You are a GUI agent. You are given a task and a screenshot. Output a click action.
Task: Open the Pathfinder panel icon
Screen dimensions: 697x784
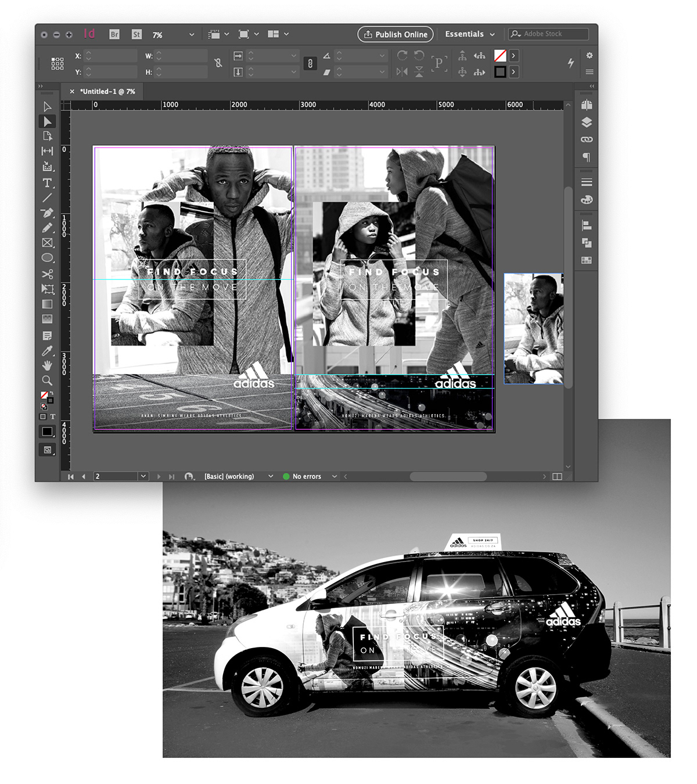(x=587, y=243)
